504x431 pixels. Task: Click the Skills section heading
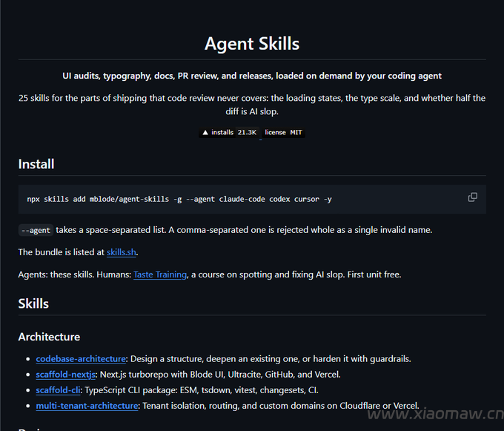coord(33,303)
